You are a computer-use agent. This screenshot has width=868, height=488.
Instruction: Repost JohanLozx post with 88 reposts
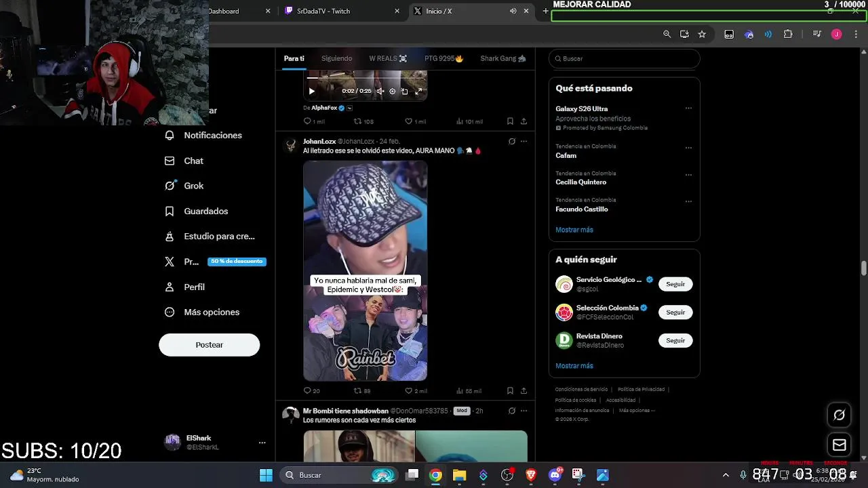pyautogui.click(x=362, y=391)
